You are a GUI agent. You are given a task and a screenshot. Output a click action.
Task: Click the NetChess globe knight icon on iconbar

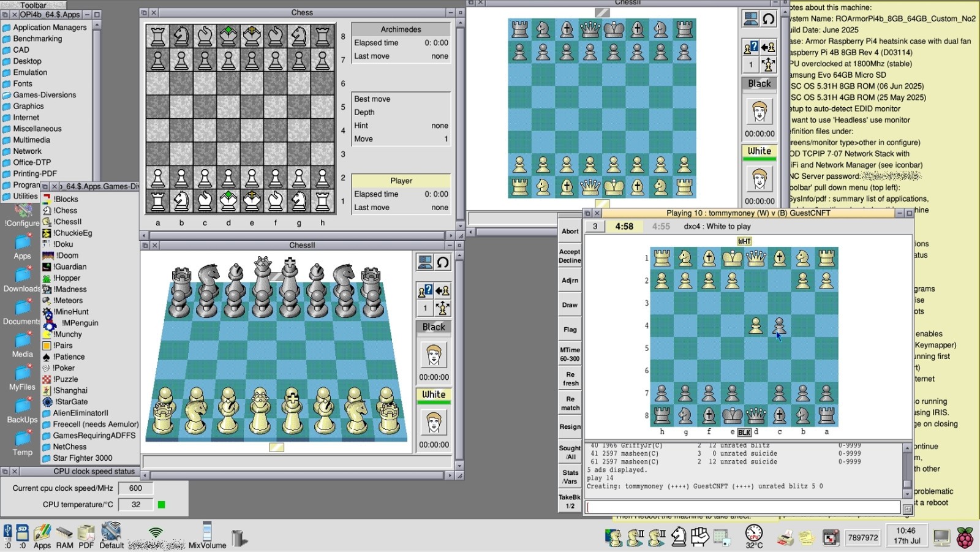click(613, 537)
